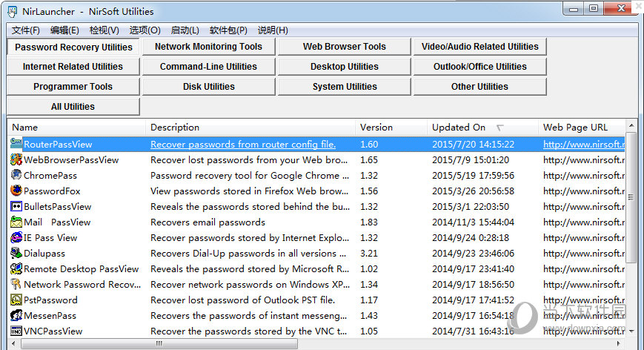Click VNCPassView description text
This screenshot has height=350, width=644.
248,331
